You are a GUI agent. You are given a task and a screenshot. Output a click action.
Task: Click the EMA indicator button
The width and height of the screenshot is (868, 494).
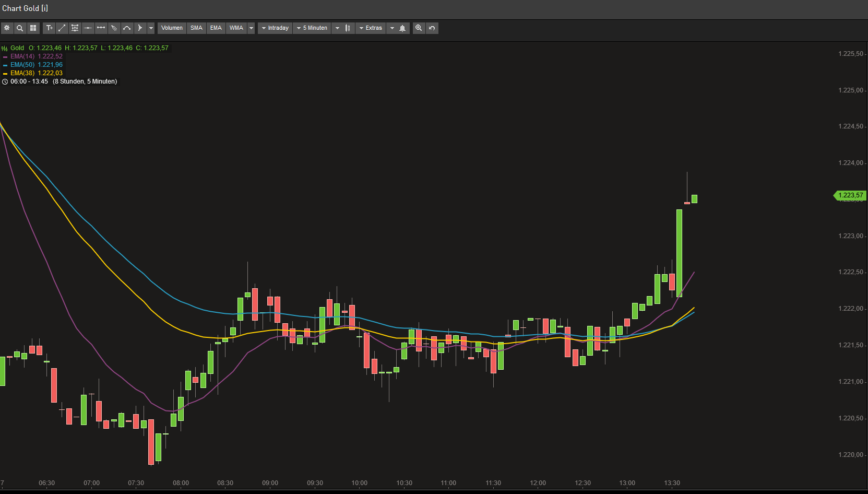coord(216,28)
